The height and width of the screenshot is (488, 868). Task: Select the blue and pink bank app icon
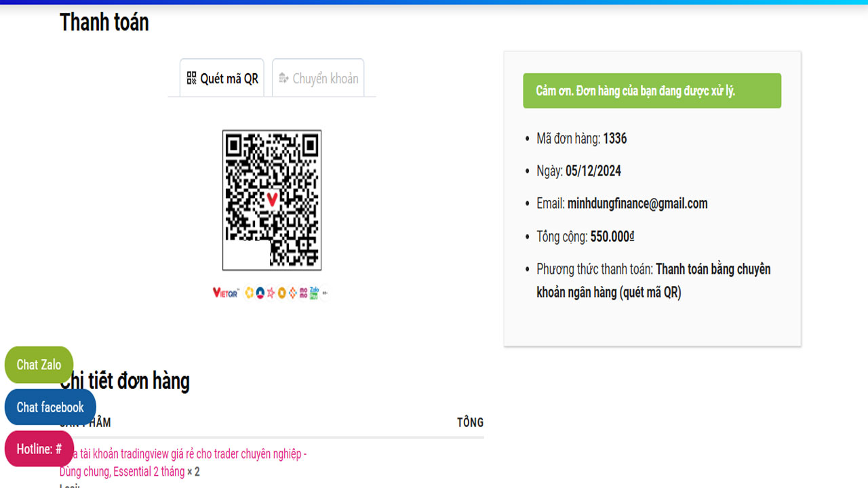[260, 293]
